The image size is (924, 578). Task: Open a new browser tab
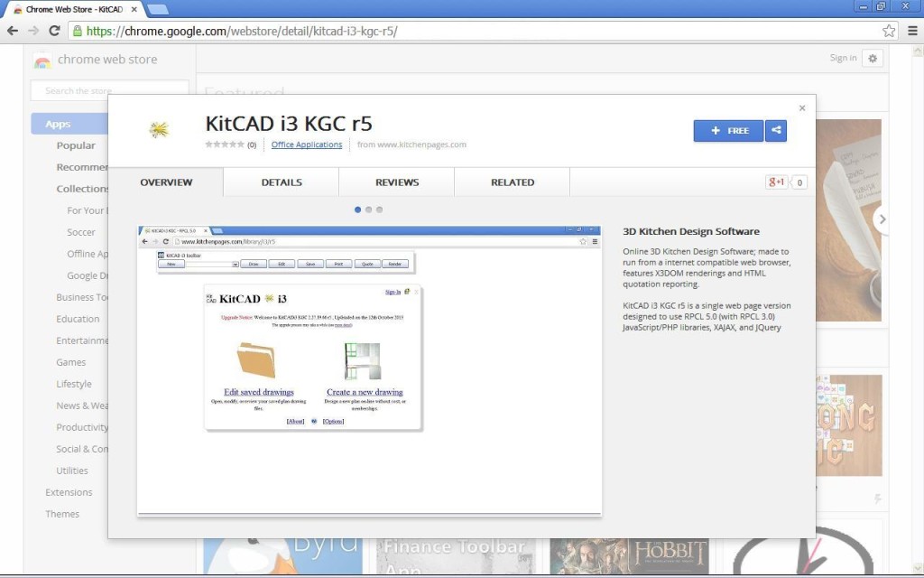(157, 9)
